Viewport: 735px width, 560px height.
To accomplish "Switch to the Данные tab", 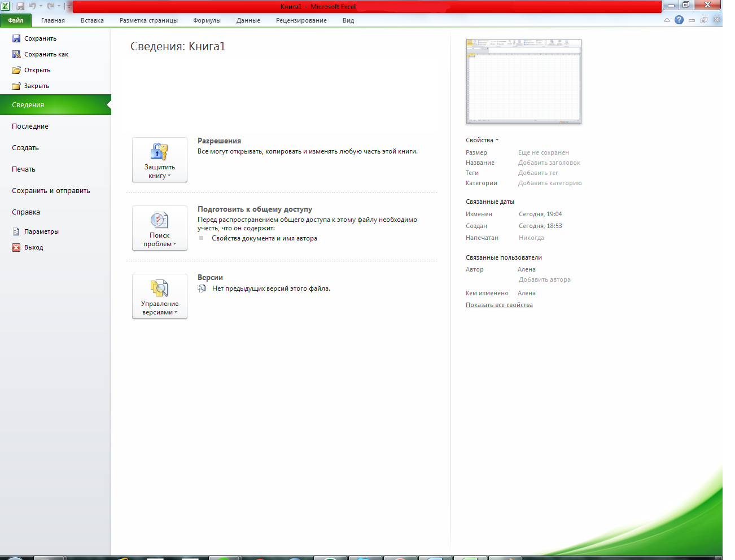I will tap(248, 20).
